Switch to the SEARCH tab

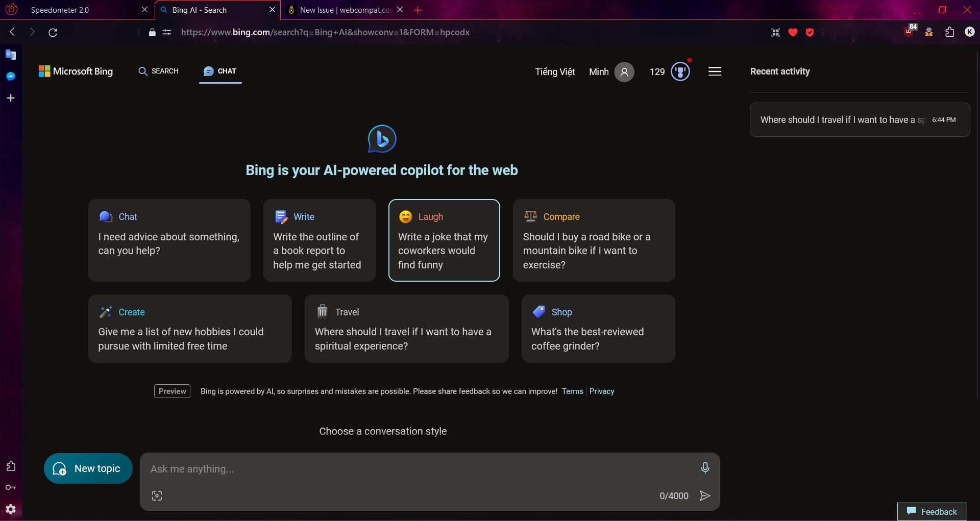pyautogui.click(x=159, y=71)
